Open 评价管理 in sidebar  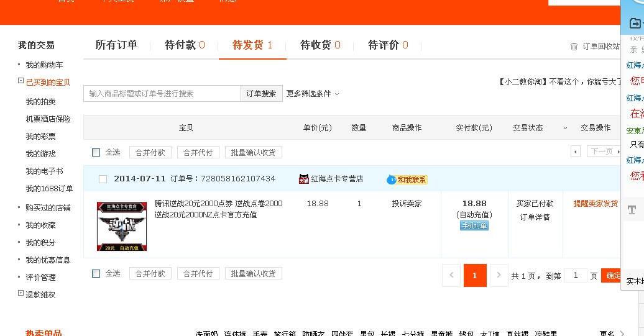[40, 278]
